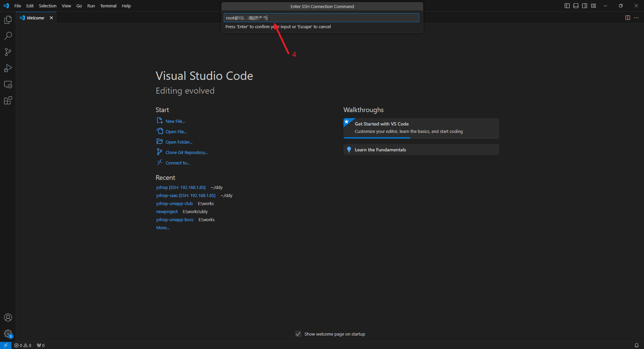Viewport: 644px width, 349px height.
Task: Open the Run and Debug view
Action: tap(8, 68)
